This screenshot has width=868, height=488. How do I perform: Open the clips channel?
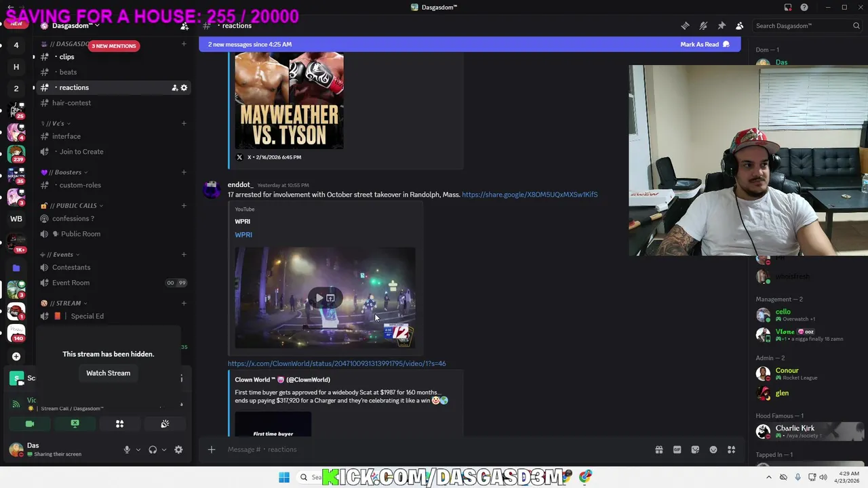(x=113, y=57)
